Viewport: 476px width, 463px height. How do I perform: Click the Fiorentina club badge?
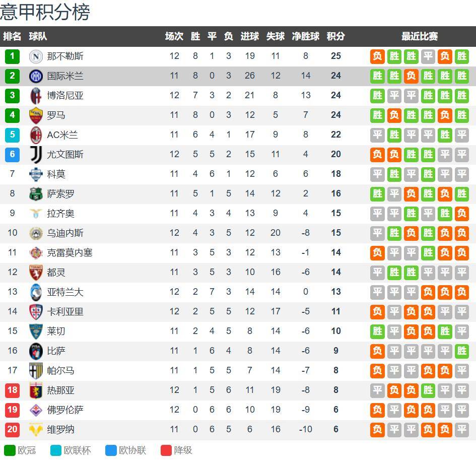tap(36, 410)
